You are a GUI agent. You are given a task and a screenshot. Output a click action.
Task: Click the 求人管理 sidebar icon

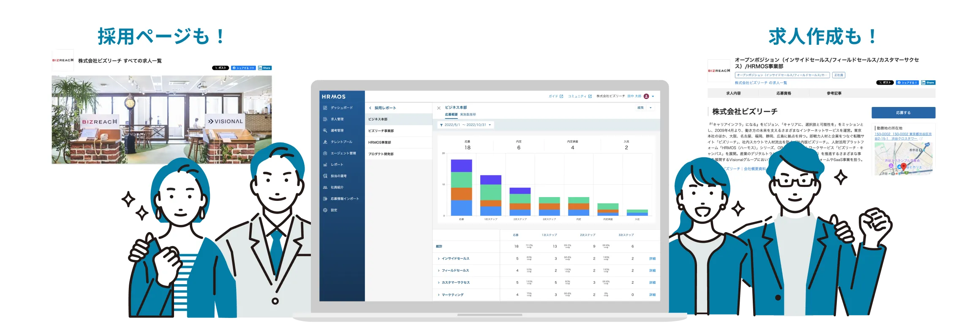[325, 119]
